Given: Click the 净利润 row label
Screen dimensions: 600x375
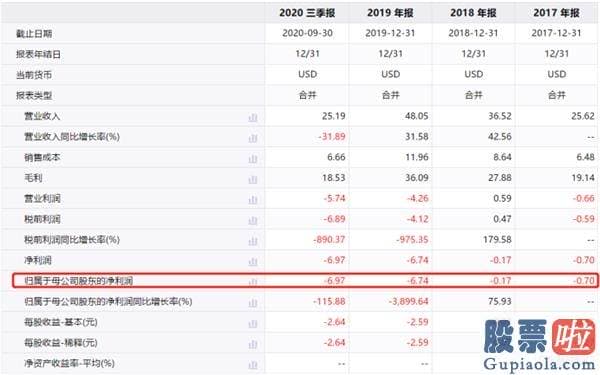Looking at the screenshot, I should (38, 261).
